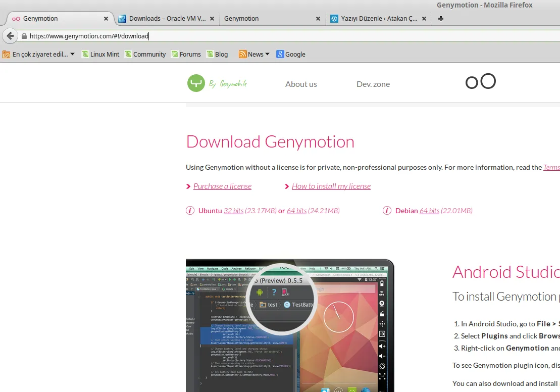Open En çok ziyaret edil... bookmarks folder
The height and width of the screenshot is (392, 560).
point(38,55)
